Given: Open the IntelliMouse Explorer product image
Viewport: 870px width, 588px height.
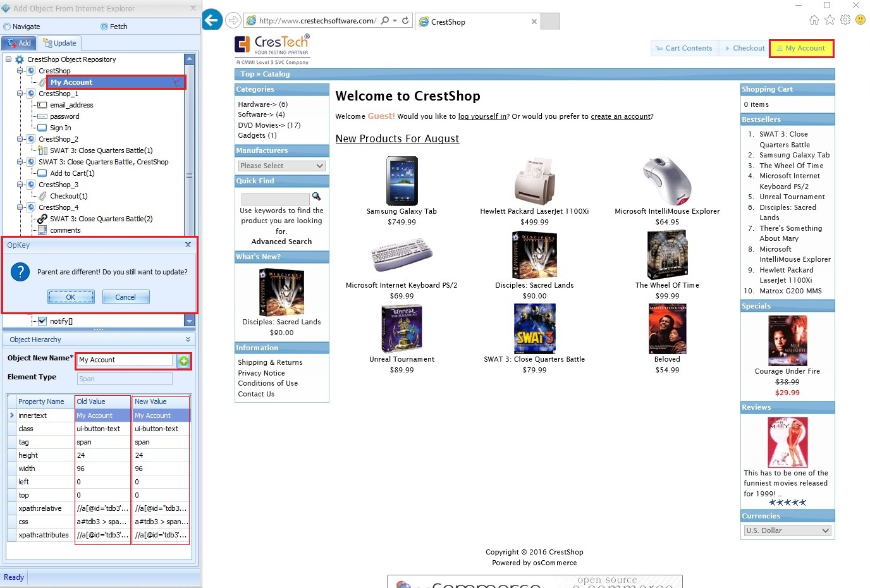Looking at the screenshot, I should click(667, 181).
